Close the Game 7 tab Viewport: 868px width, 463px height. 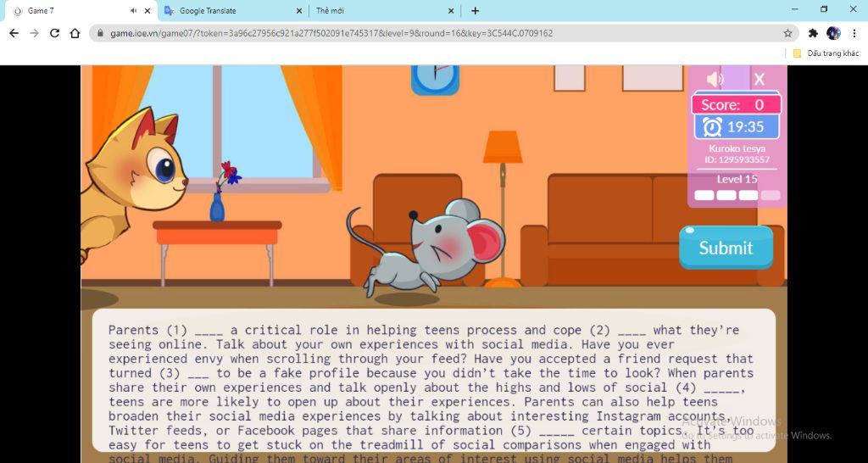tap(147, 10)
